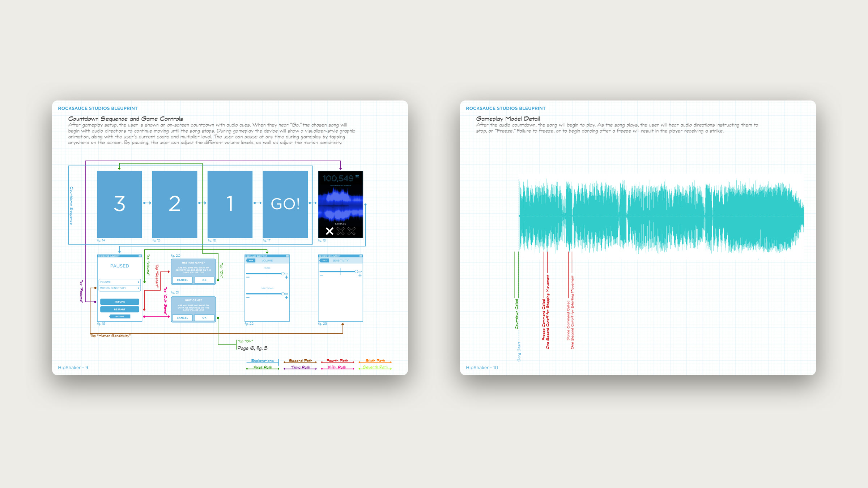Tap the RESTART button on Paused screen
The width and height of the screenshot is (868, 488).
click(119, 309)
